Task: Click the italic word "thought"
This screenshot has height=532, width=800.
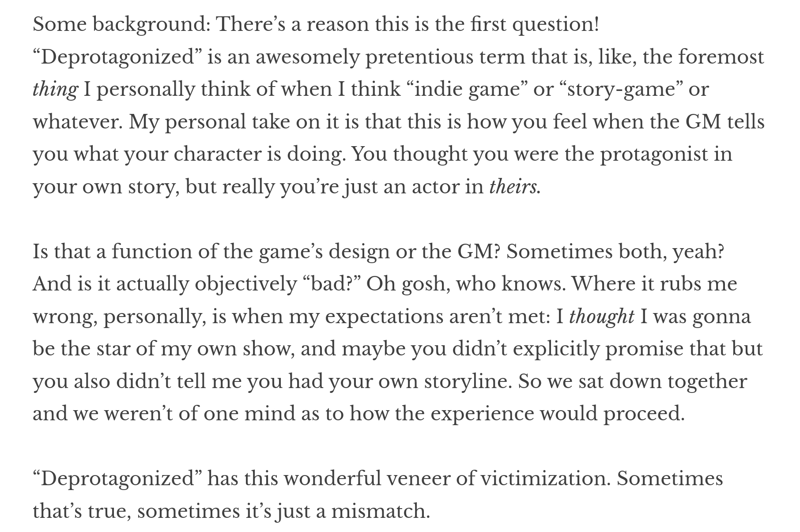Action: pyautogui.click(x=601, y=317)
